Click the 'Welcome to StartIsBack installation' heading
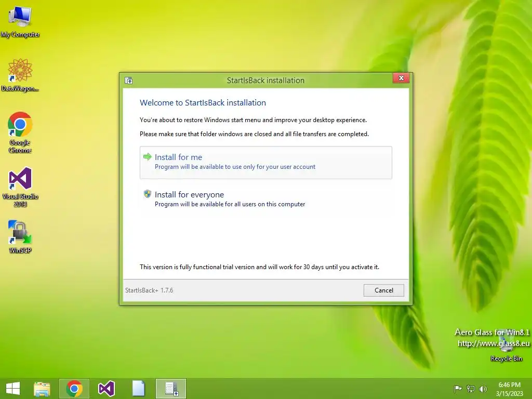Viewport: 532px width, 399px height. tap(203, 103)
